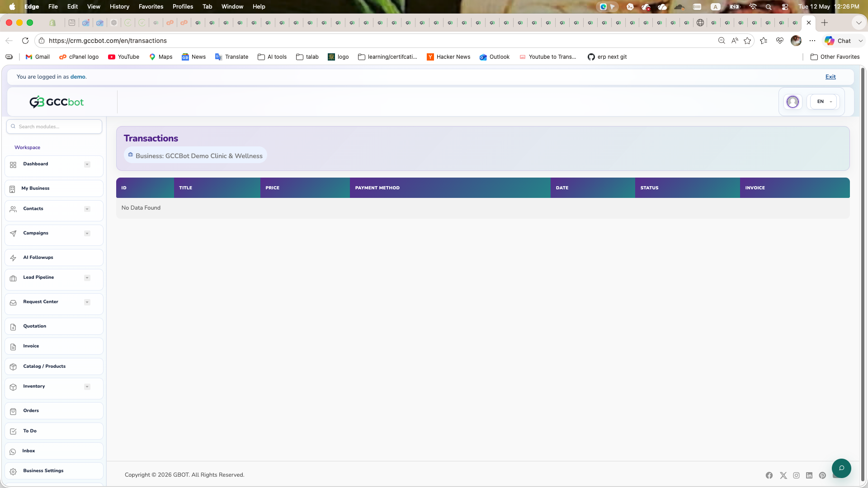Click the Invoice file icon

pos(13,347)
